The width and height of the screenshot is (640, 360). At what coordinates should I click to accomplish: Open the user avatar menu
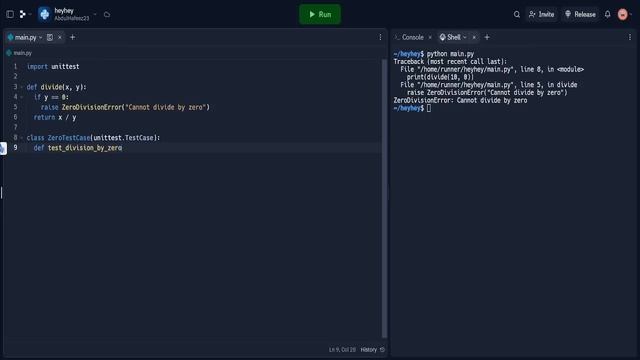point(622,14)
